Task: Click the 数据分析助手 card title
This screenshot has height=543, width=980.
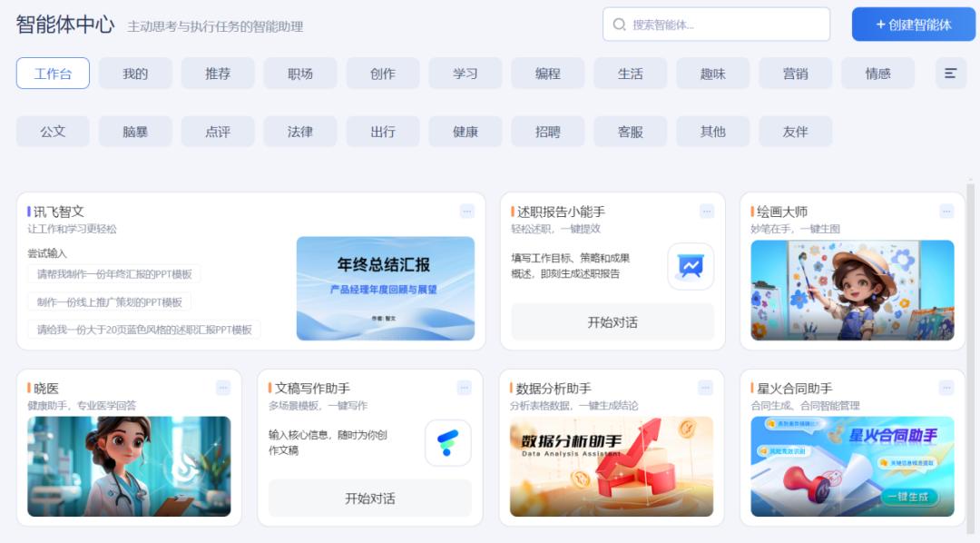Action: click(x=554, y=388)
